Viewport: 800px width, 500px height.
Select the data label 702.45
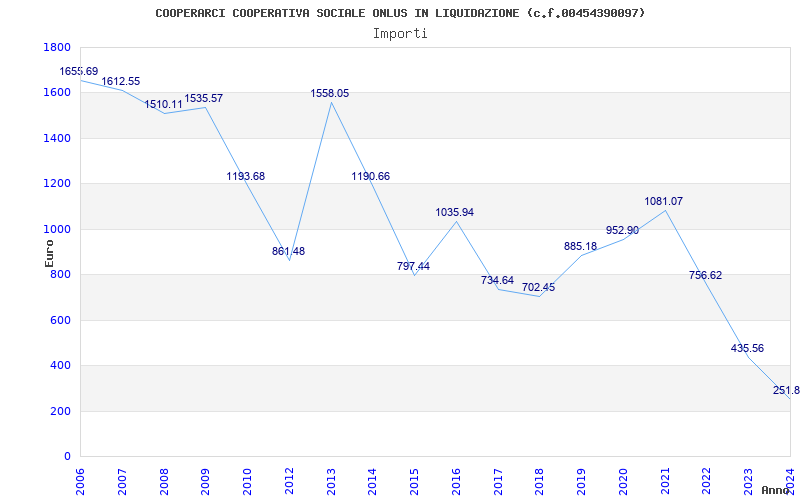tap(538, 288)
